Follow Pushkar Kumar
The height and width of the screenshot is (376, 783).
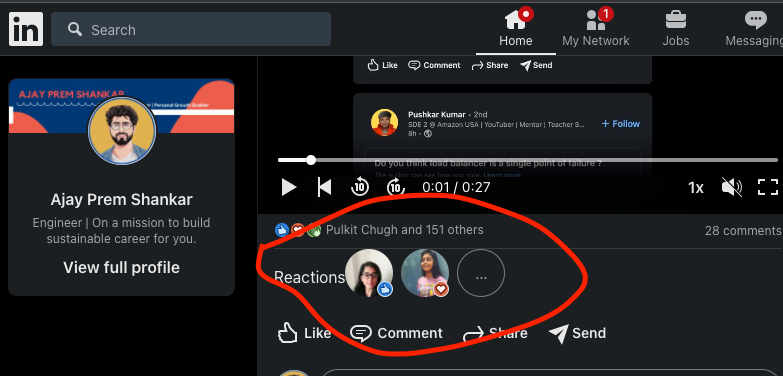[621, 123]
